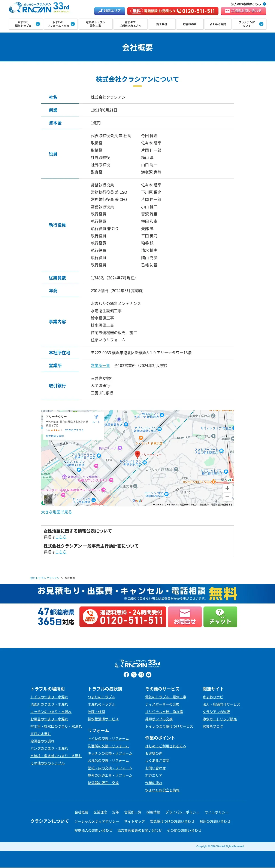275x868 pixels.
Task: Zoom out the map with the minus button
Action: coord(227,497)
